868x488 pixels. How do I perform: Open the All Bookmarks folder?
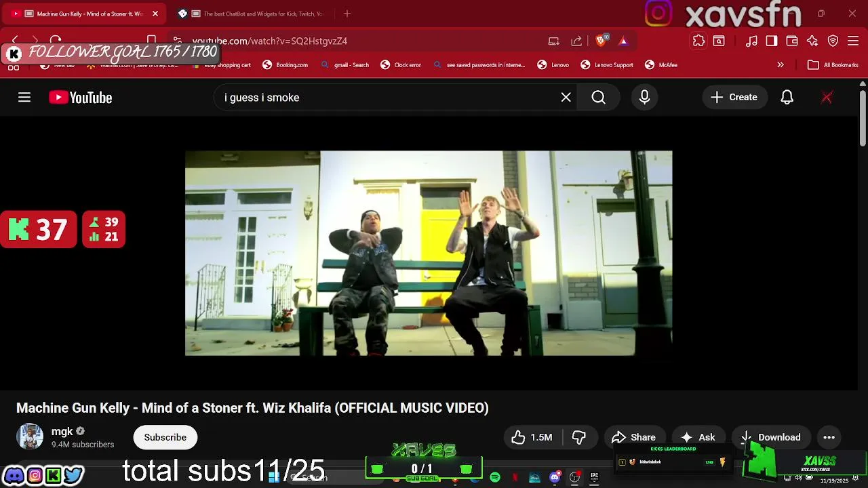click(833, 65)
